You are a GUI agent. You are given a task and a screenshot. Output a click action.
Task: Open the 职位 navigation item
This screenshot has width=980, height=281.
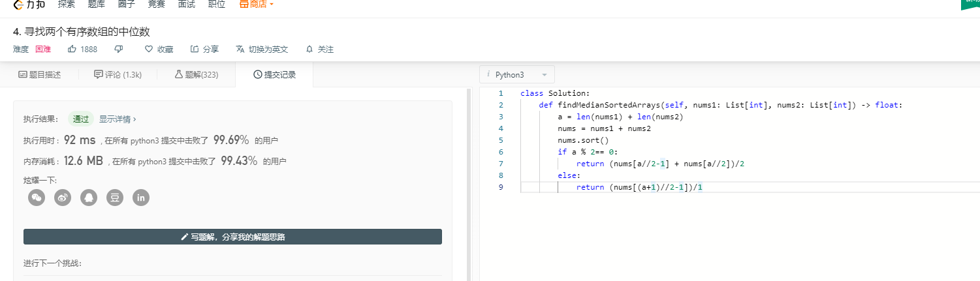click(216, 4)
